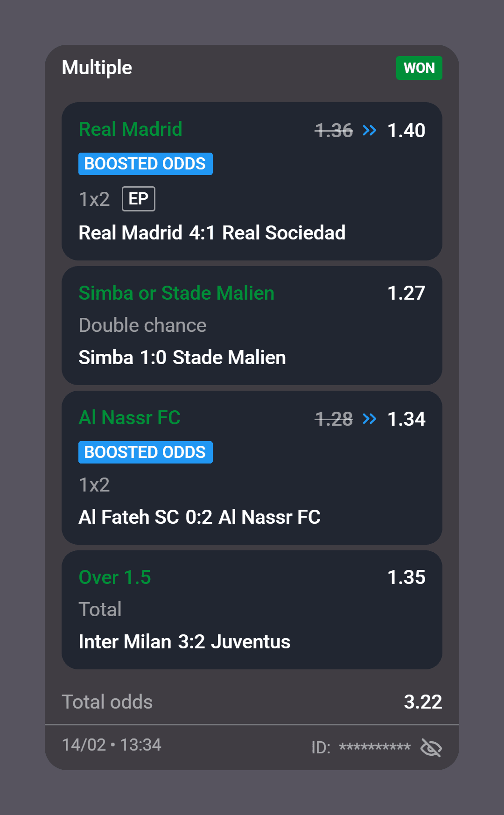Click the boost arrows next to 1.40
This screenshot has height=815, width=504.
369,130
